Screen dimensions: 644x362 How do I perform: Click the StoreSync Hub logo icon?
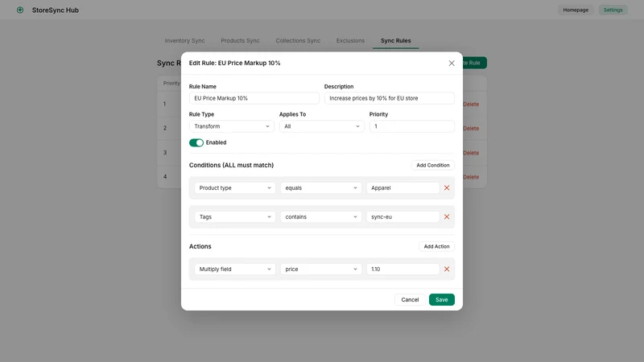click(x=20, y=10)
